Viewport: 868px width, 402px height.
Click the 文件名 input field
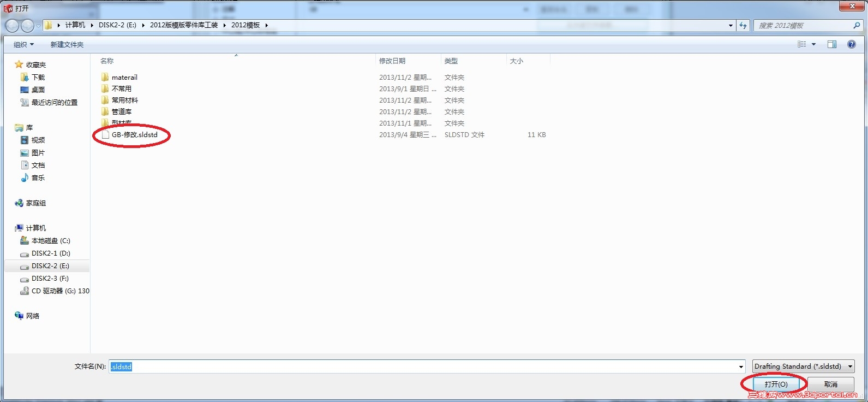pos(423,366)
